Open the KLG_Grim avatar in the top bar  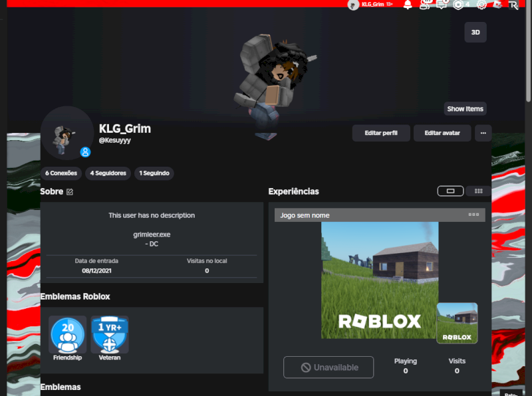click(x=353, y=5)
